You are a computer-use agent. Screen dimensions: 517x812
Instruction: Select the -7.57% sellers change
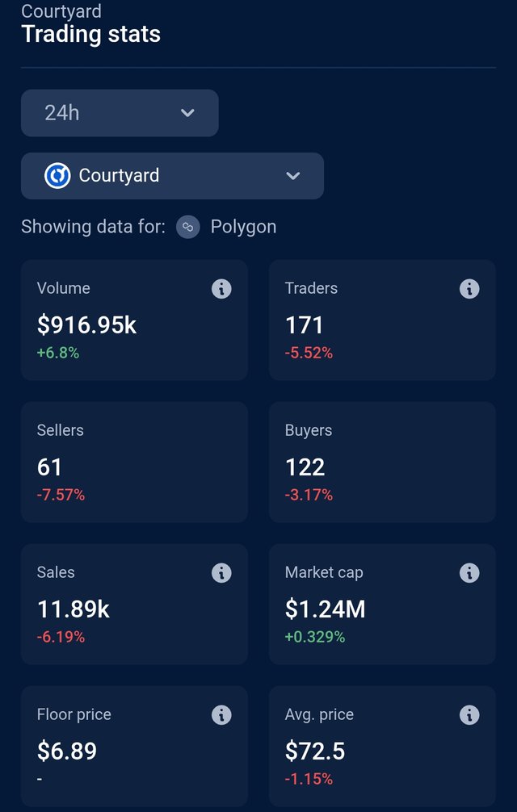(x=61, y=495)
